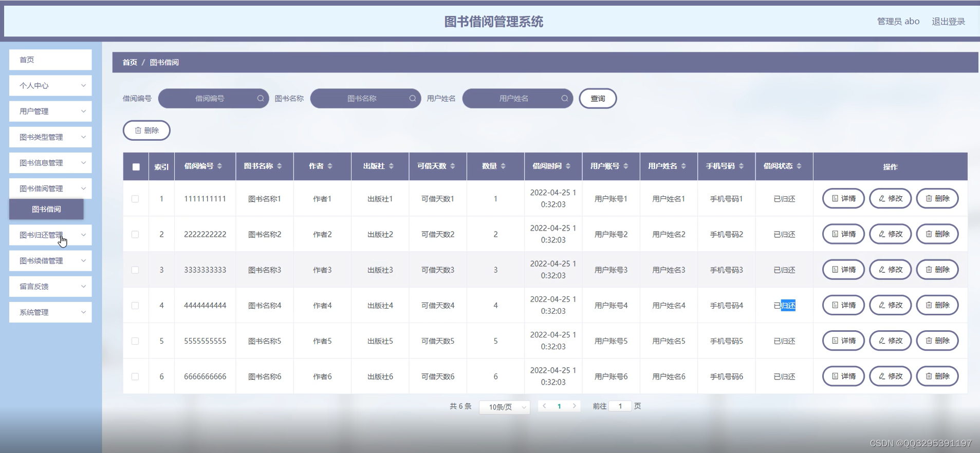Sort table by 用户姓名 column arrows
980x453 pixels.
click(683, 166)
